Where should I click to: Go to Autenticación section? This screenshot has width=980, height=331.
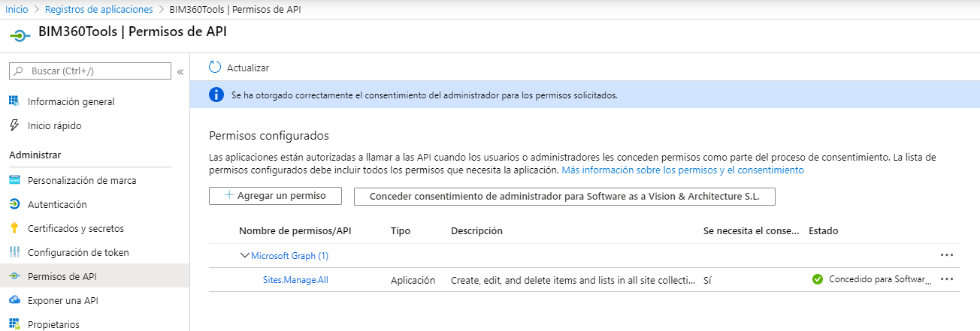(x=57, y=204)
